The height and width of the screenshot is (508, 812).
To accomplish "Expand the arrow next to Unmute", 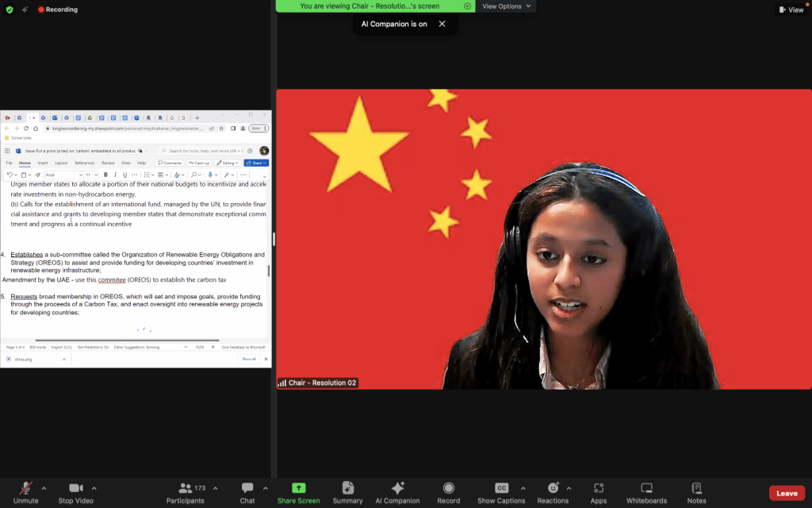I will tap(44, 488).
